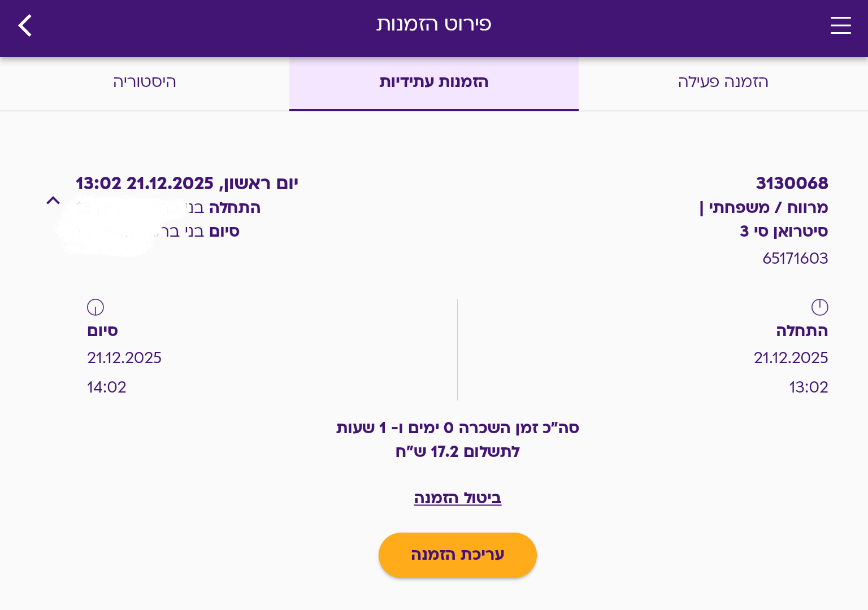Click the מרווח / משפחתי category label
Image resolution: width=868 pixels, height=610 pixels.
tap(764, 208)
